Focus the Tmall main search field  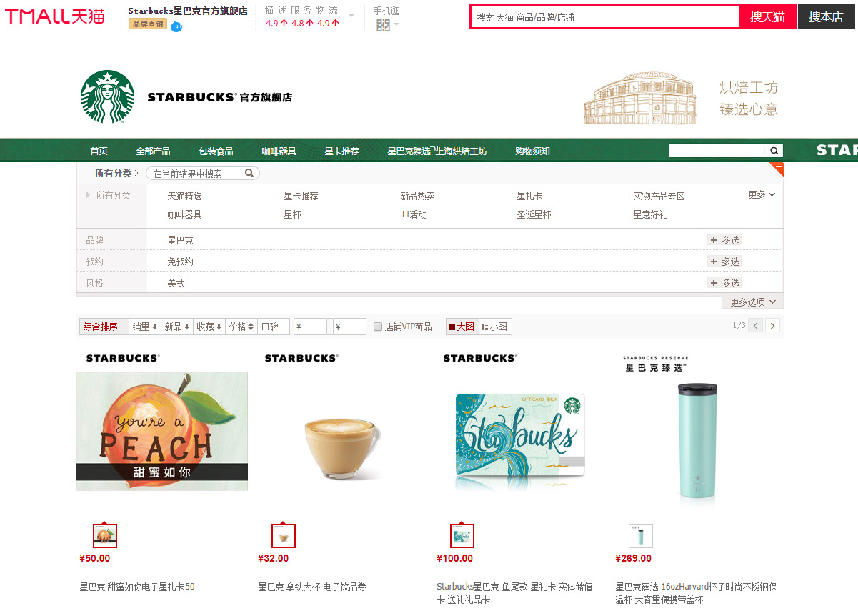[x=605, y=16]
